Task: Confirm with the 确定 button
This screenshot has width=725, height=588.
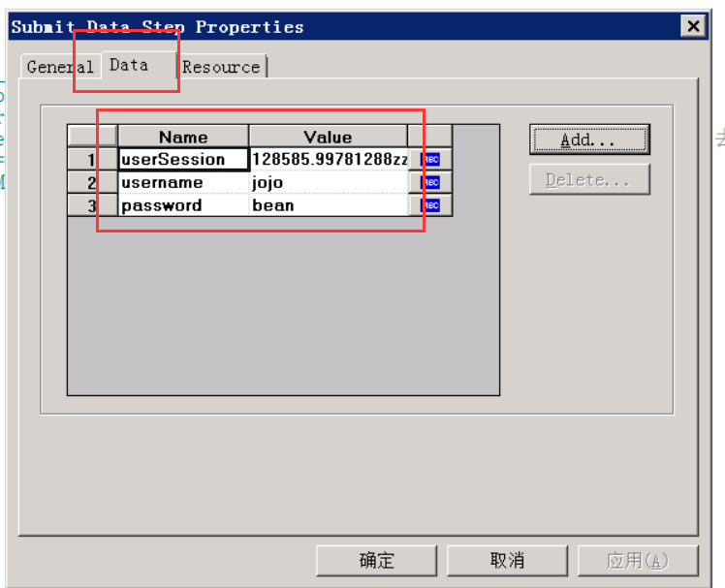Action: 376,560
